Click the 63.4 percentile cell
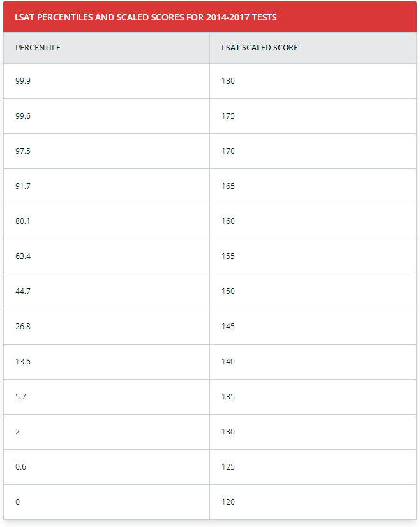This screenshot has width=420, height=527. click(x=107, y=256)
